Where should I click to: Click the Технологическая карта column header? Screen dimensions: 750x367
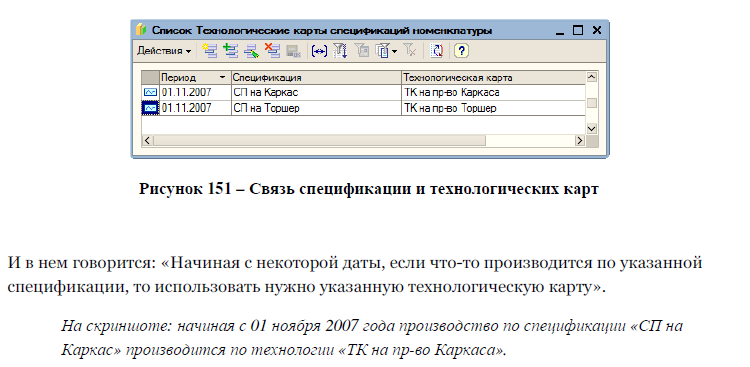[493, 78]
